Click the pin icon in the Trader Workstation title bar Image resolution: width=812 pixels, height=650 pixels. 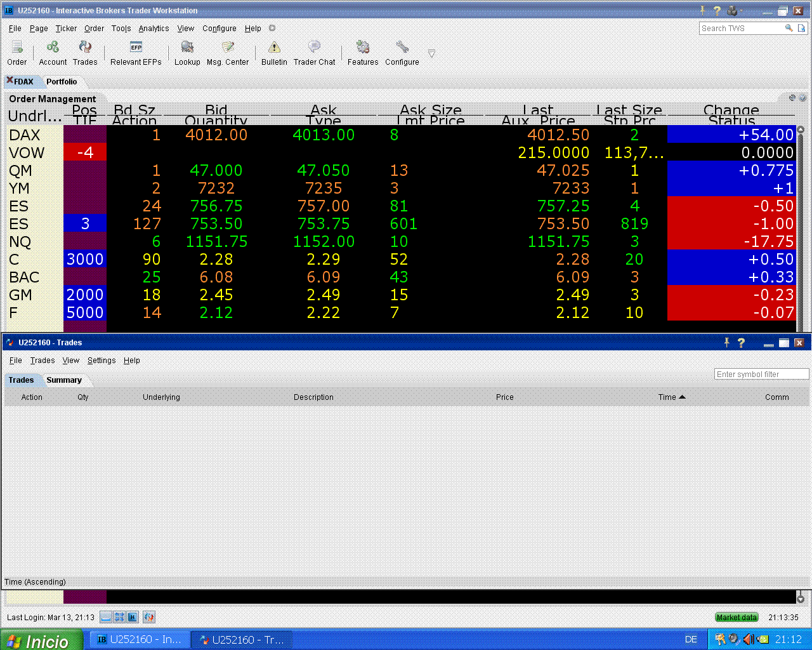coord(702,10)
